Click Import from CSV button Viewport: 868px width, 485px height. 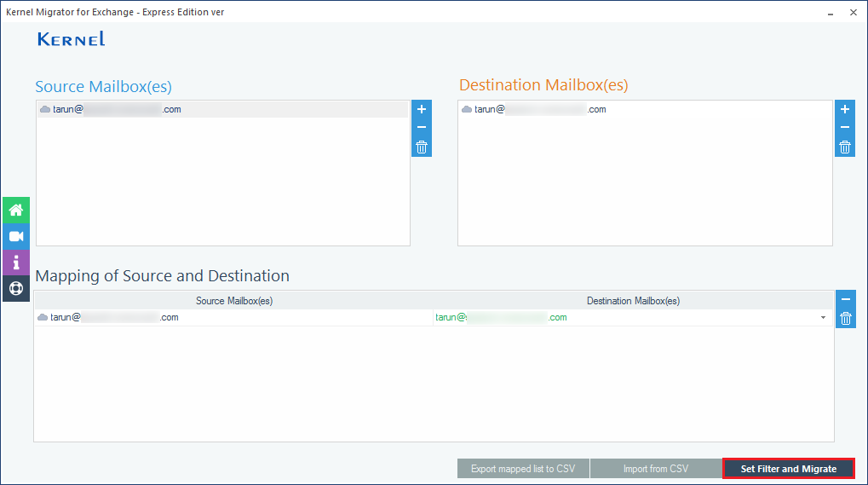[x=655, y=469]
